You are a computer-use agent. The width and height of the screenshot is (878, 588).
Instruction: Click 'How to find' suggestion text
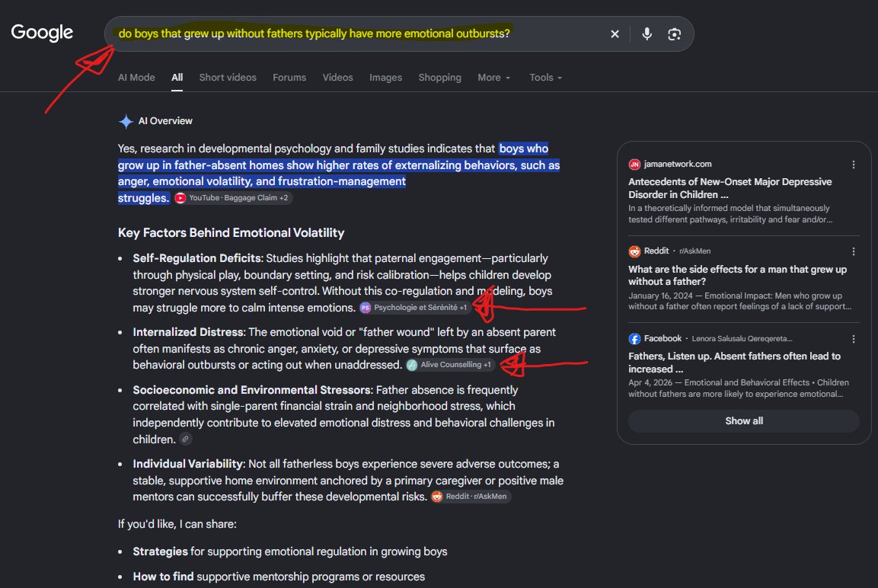coord(163,577)
